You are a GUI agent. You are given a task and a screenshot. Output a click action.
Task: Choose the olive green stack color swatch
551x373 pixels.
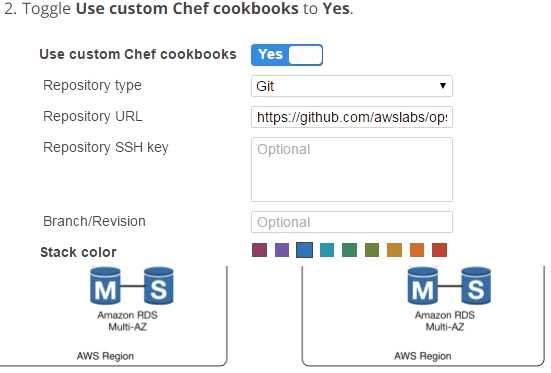372,250
